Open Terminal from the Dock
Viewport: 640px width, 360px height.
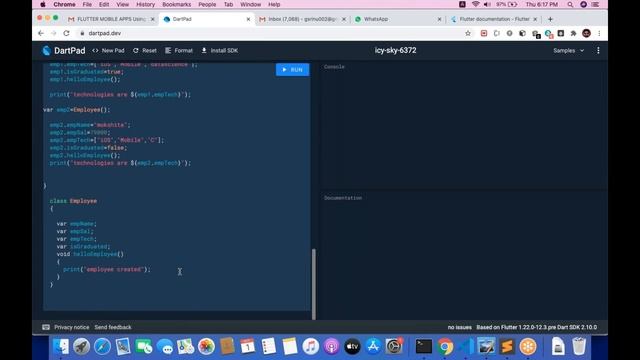point(424,347)
